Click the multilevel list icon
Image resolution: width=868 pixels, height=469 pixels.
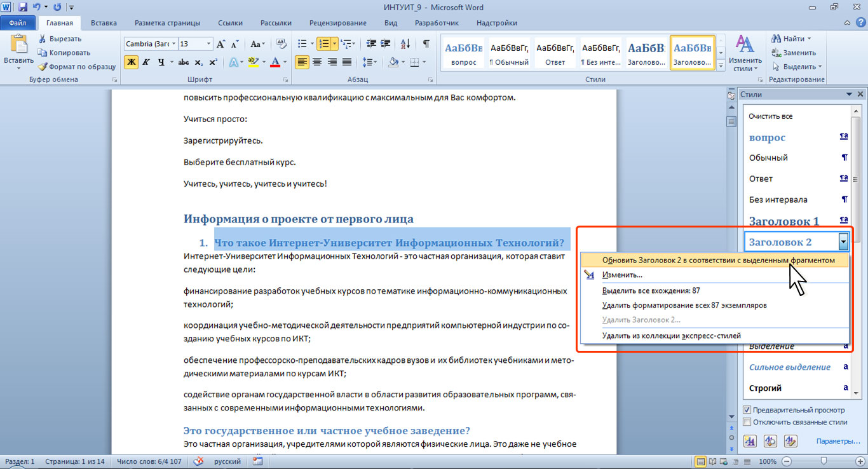346,44
